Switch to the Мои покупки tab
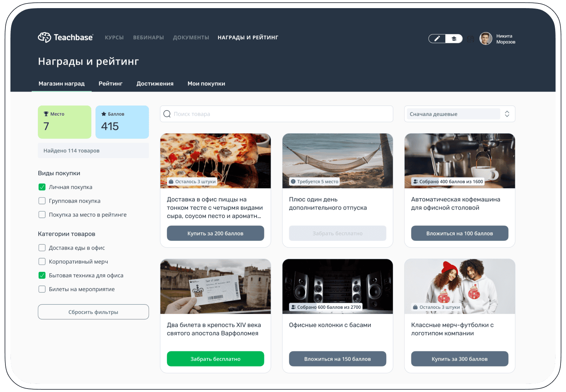Viewport: 566px width, 392px height. [x=206, y=84]
